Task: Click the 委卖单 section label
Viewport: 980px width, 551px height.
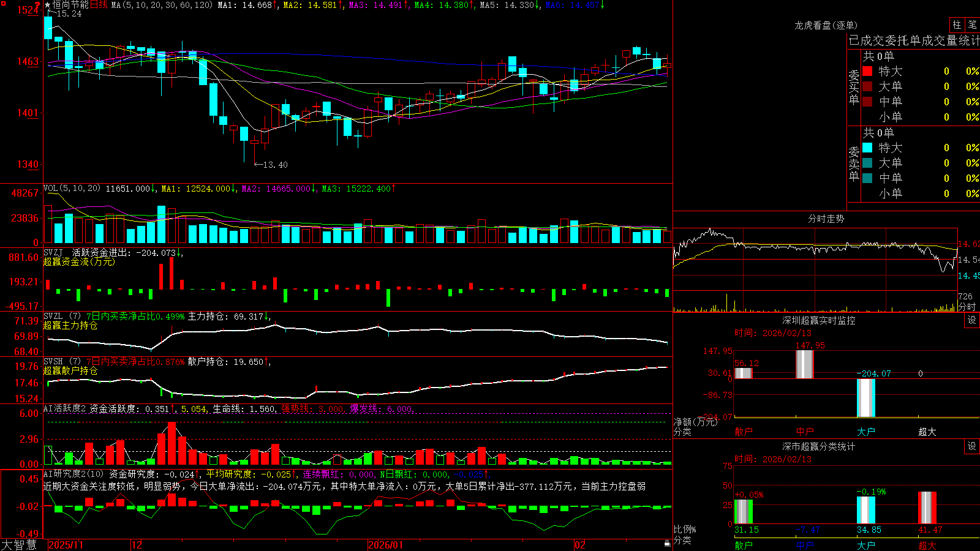Action: 854,164
